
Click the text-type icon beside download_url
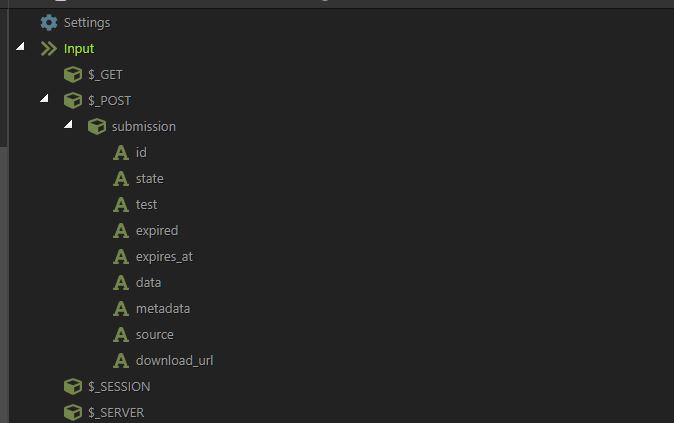(x=121, y=360)
